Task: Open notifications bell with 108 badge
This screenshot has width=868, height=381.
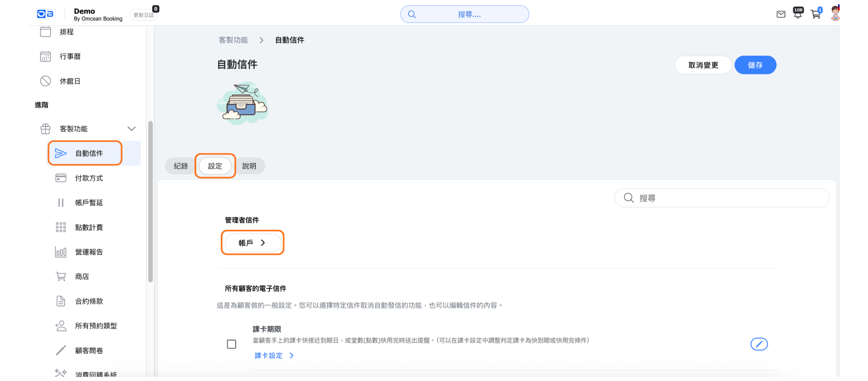Action: (798, 14)
